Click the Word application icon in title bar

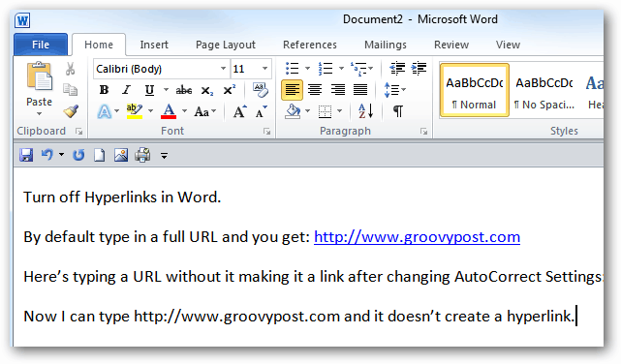pyautogui.click(x=22, y=20)
